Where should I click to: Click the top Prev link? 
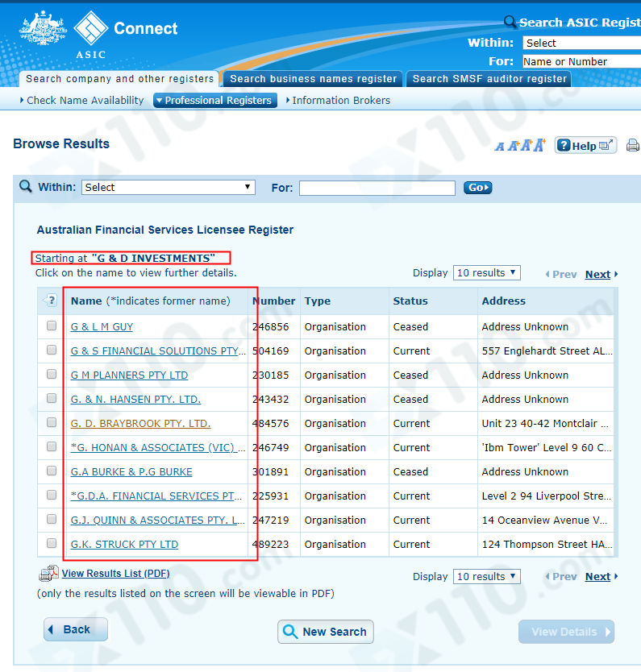(561, 274)
